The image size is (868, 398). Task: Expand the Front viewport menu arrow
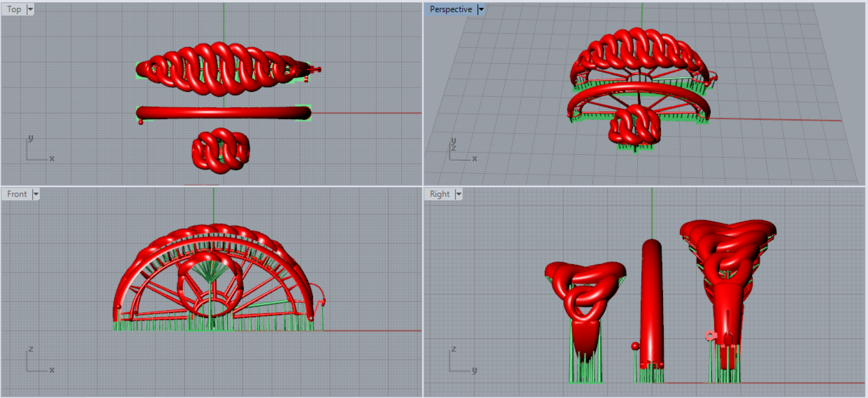[x=36, y=194]
